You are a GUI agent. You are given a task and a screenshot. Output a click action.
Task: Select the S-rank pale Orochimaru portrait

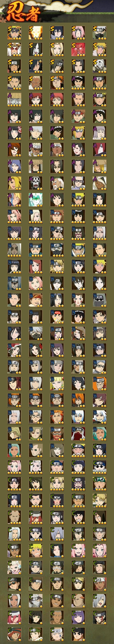(x=35, y=49)
